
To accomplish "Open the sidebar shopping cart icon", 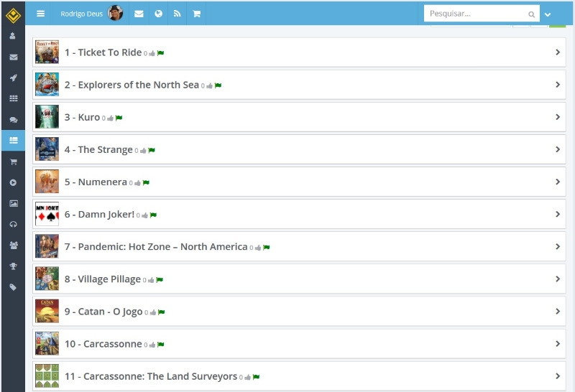I will tap(13, 162).
